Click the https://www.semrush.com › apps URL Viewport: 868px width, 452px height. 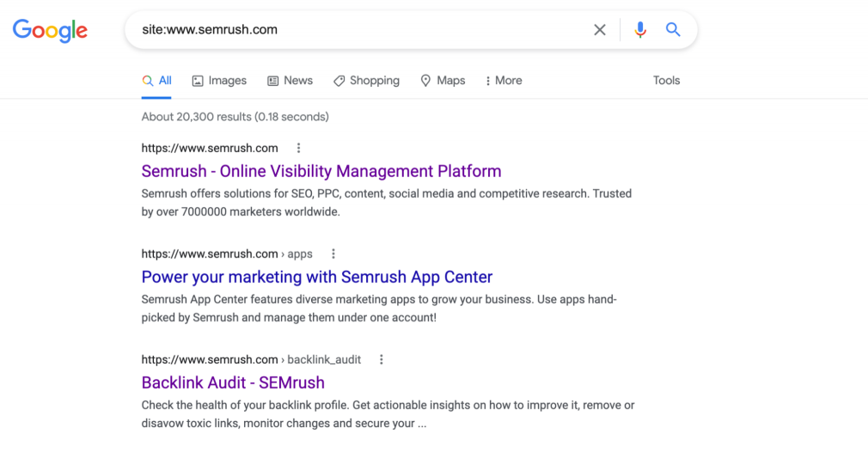click(227, 254)
